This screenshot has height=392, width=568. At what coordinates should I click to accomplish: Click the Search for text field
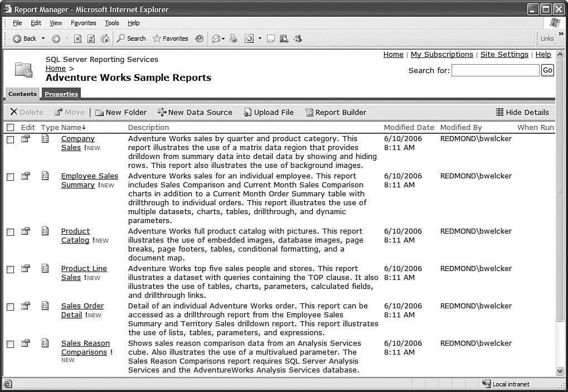[495, 70]
